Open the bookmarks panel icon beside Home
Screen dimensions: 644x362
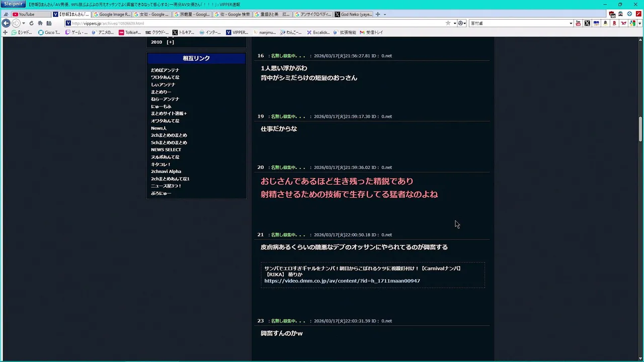[49, 23]
